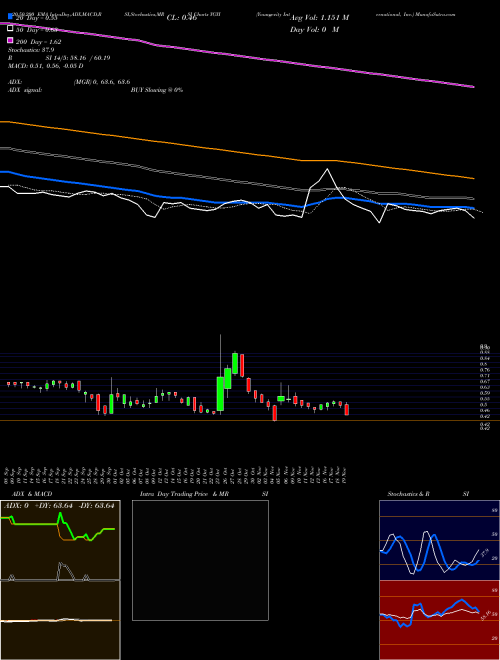Click the 'CL: 0.46' closing price
The height and width of the screenshot is (660, 500).
[182, 18]
